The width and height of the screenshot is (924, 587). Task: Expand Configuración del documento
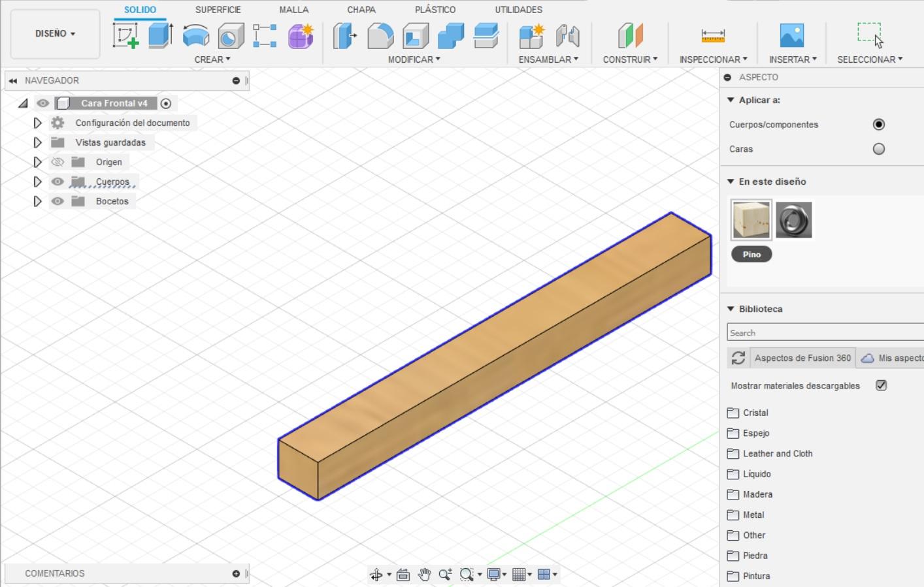click(x=37, y=123)
